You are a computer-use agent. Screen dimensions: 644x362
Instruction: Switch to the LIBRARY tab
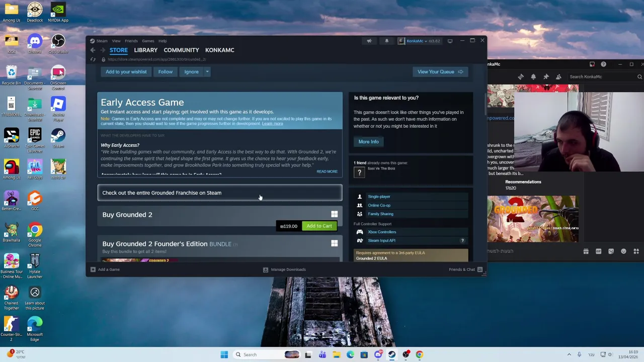click(145, 50)
